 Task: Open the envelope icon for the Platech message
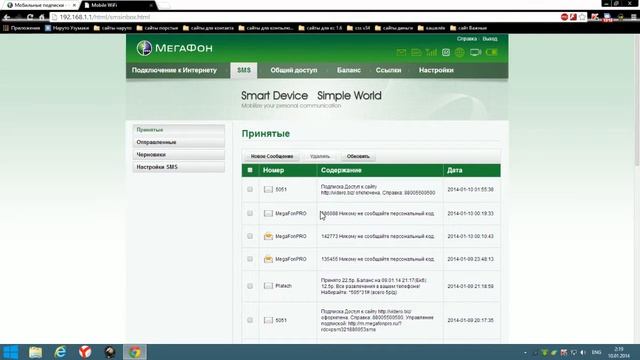coord(268,286)
